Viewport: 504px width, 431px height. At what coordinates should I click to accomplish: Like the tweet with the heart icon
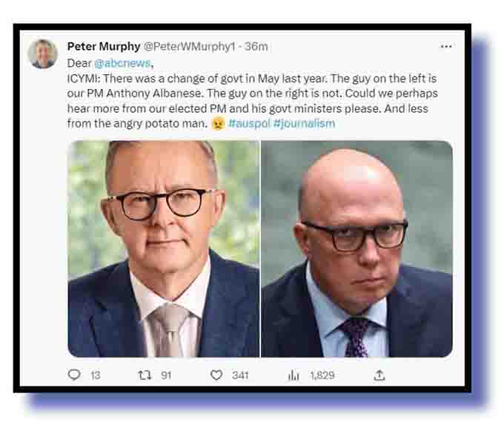tap(216, 375)
